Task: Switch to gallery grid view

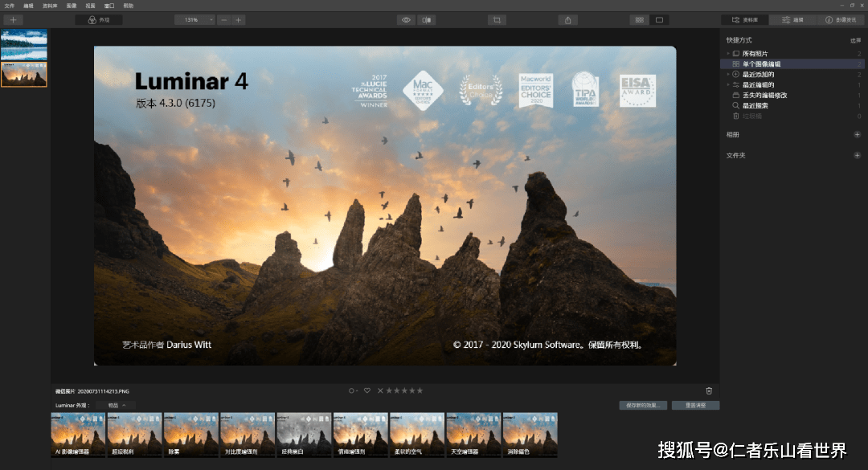Action: [x=640, y=20]
